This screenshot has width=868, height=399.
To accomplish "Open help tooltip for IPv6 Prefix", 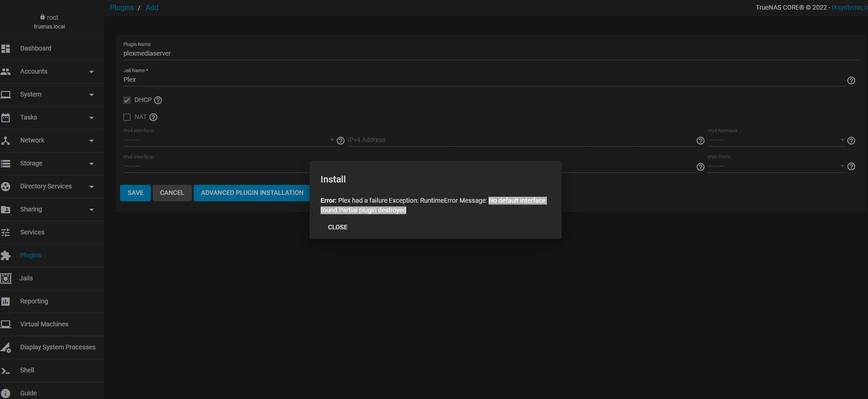I will pos(851,166).
